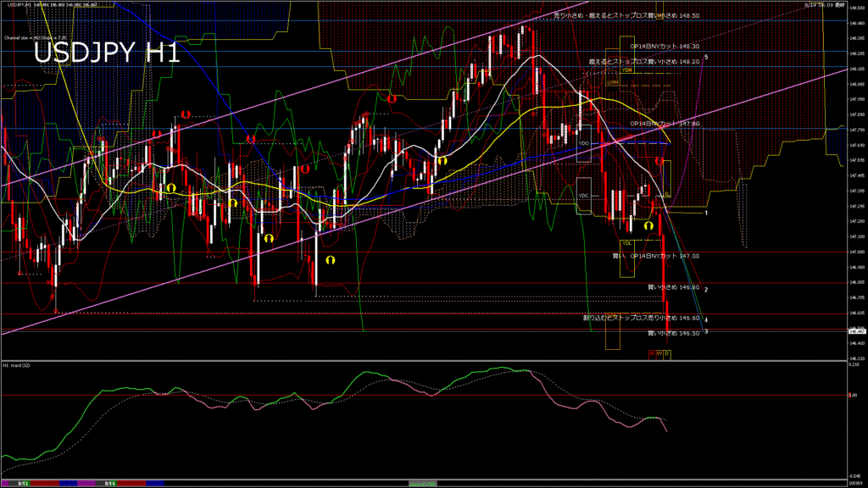Select the YDC level marker box

pyautogui.click(x=583, y=196)
